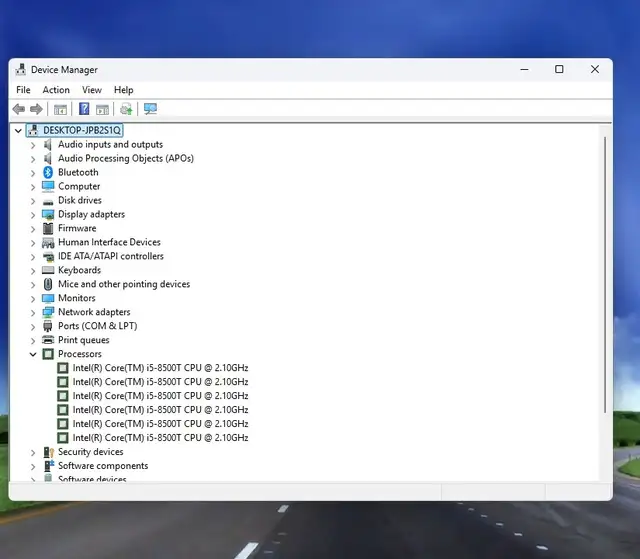640x559 pixels.
Task: Expand the Display adapters category
Action: 33,215
